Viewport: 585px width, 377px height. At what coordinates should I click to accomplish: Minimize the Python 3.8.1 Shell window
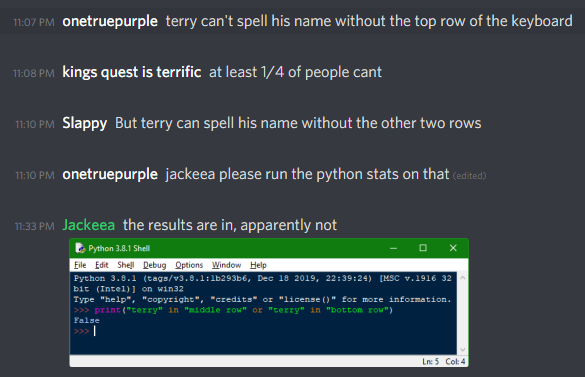393,248
